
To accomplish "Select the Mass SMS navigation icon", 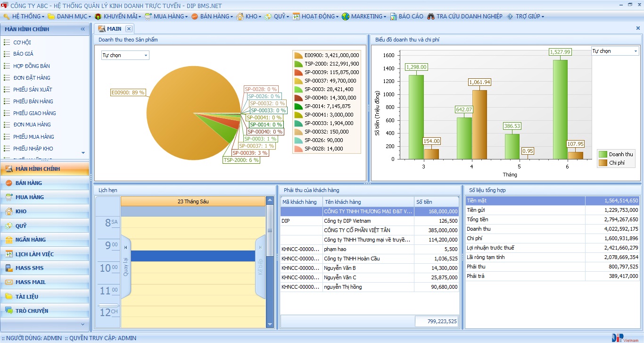I will point(8,268).
